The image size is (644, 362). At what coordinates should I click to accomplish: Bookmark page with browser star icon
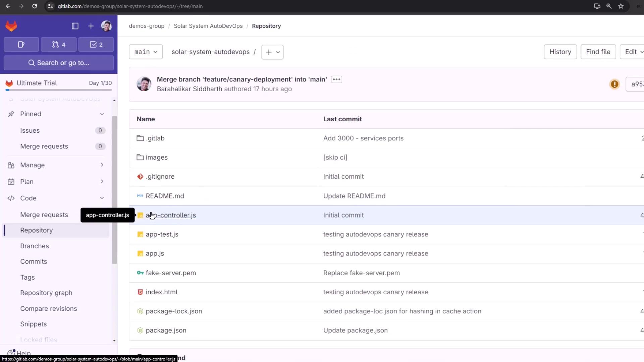tap(621, 6)
